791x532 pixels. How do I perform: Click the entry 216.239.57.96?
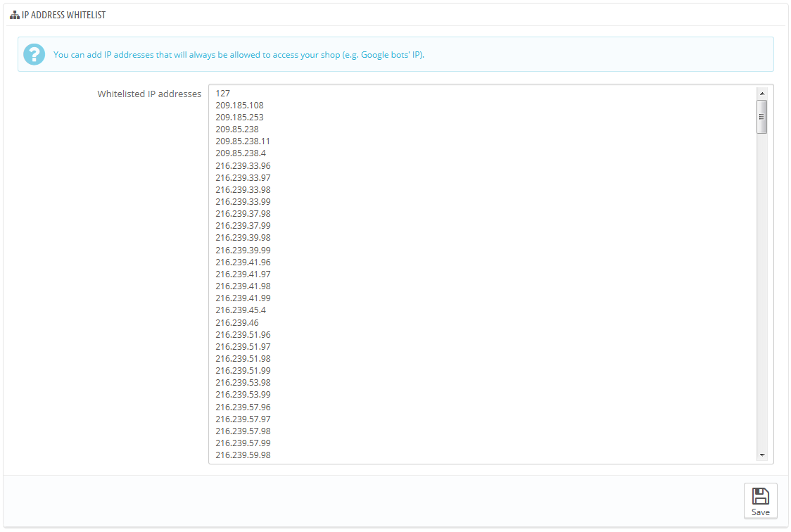(243, 407)
